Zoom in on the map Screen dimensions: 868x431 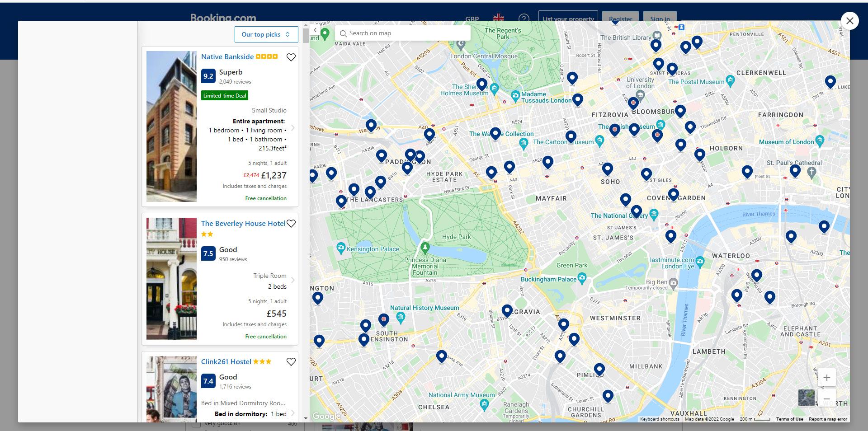[826, 378]
